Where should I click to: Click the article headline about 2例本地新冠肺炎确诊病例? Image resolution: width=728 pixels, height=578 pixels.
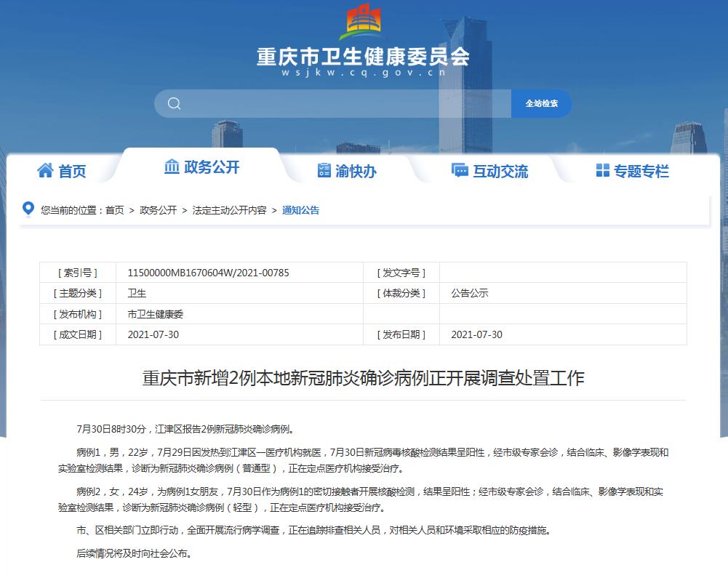tap(363, 378)
